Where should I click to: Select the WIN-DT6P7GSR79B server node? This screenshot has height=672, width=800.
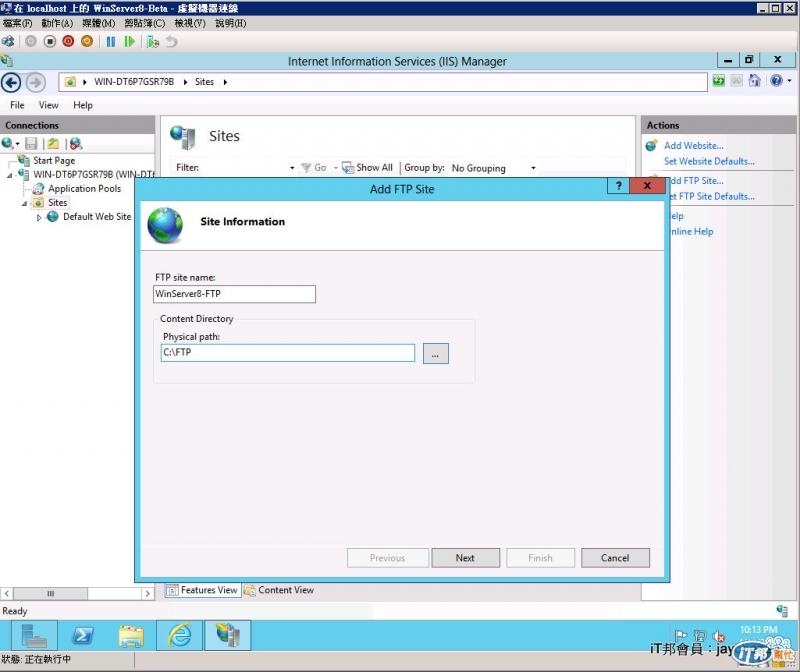point(93,175)
